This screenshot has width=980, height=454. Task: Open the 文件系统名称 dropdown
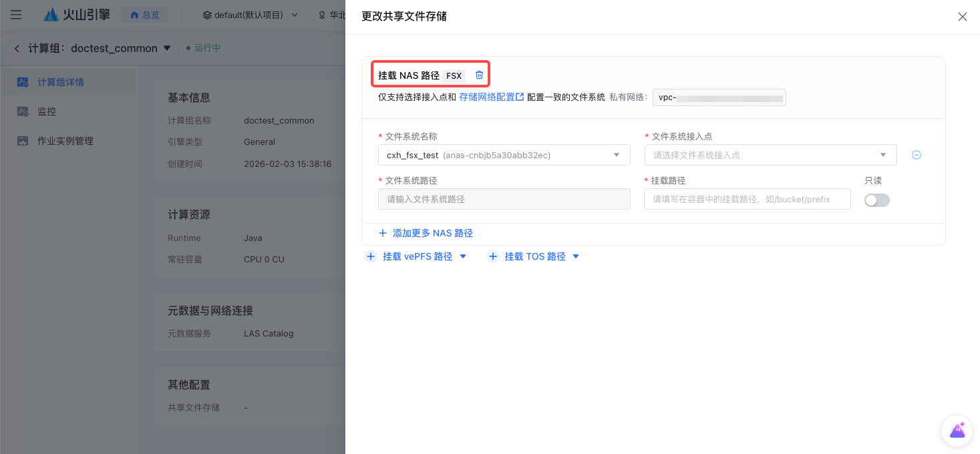tap(504, 155)
